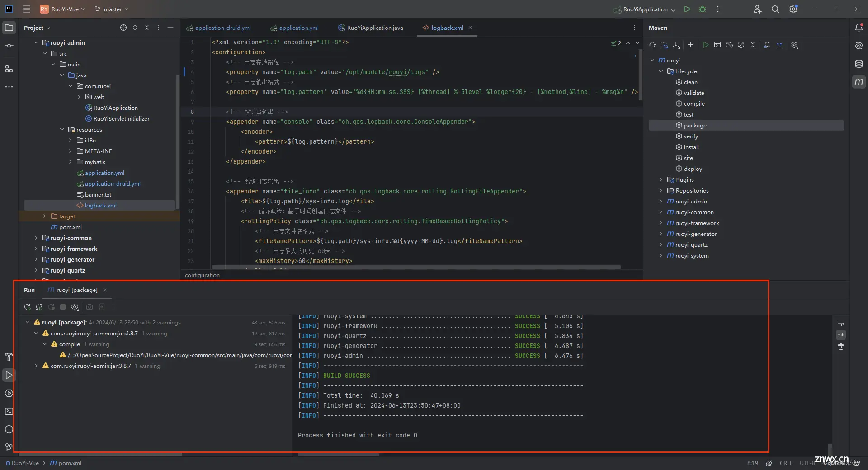Close the logback.xml editor tab
The height and width of the screenshot is (470, 868).
pos(470,28)
